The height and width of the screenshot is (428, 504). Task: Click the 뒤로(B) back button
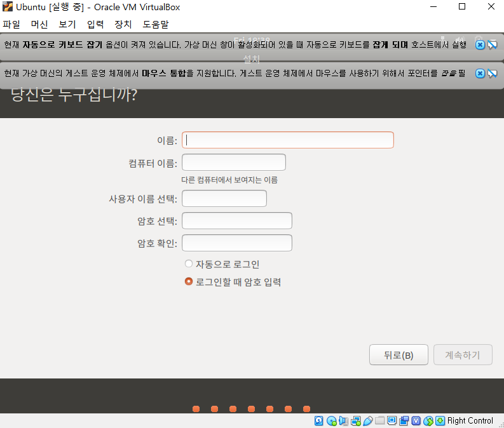[x=398, y=355]
